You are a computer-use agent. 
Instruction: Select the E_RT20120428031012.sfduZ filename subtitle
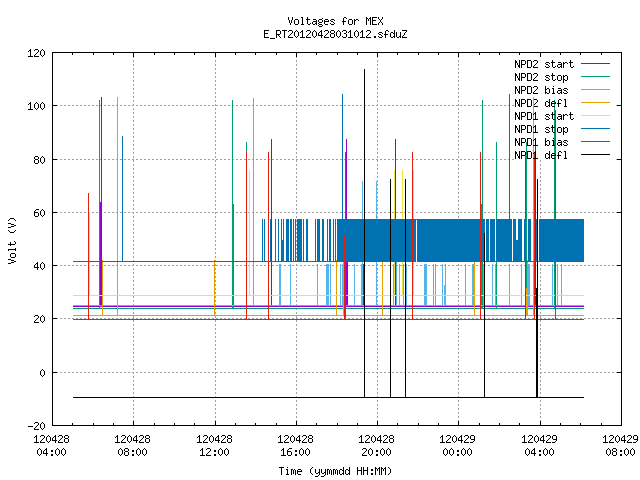pyautogui.click(x=335, y=34)
